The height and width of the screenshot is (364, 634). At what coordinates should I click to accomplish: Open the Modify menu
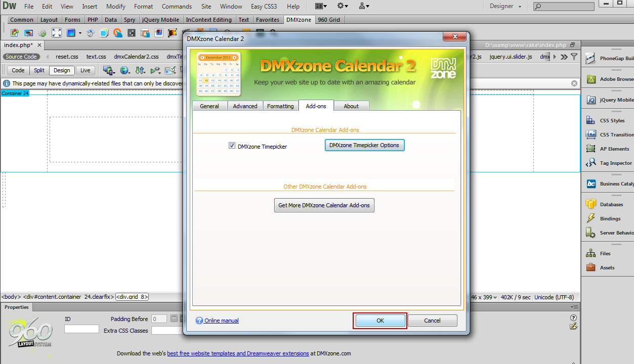[x=115, y=7]
